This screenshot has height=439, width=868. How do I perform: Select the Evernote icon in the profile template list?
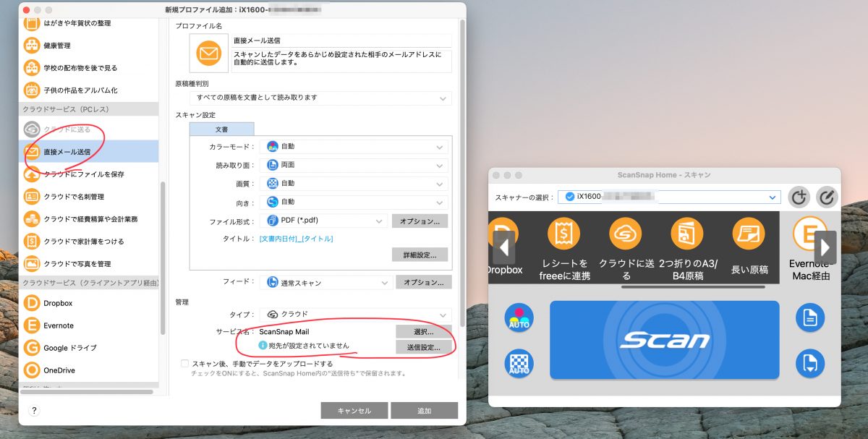click(x=32, y=325)
